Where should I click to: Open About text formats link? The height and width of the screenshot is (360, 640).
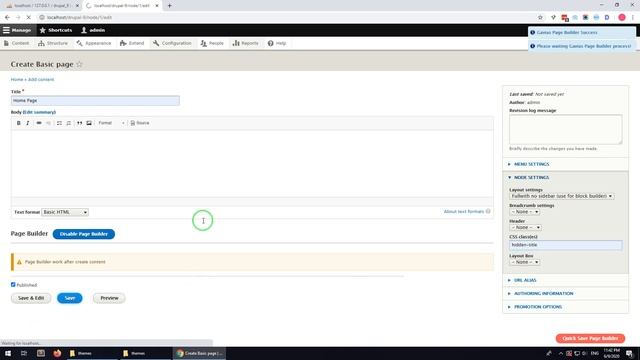point(464,211)
